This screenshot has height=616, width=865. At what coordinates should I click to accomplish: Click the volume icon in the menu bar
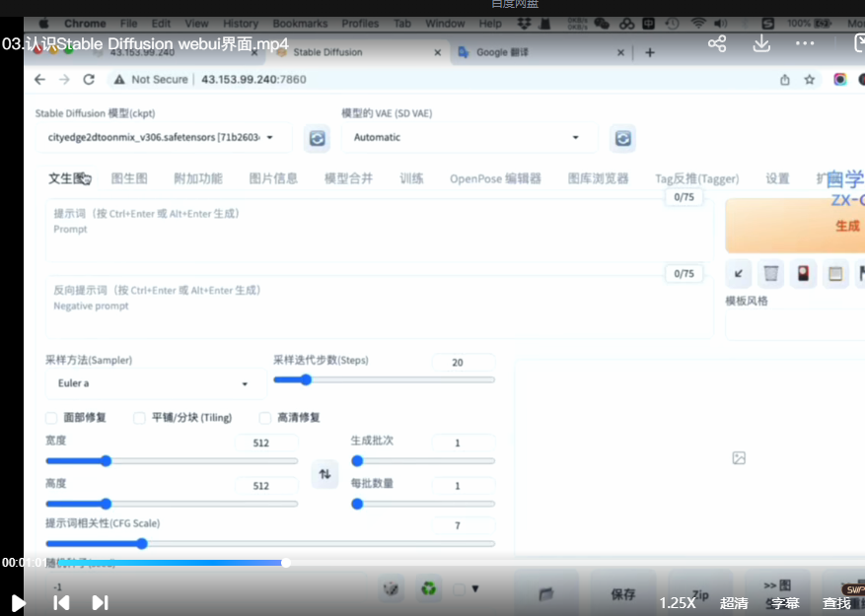[720, 24]
